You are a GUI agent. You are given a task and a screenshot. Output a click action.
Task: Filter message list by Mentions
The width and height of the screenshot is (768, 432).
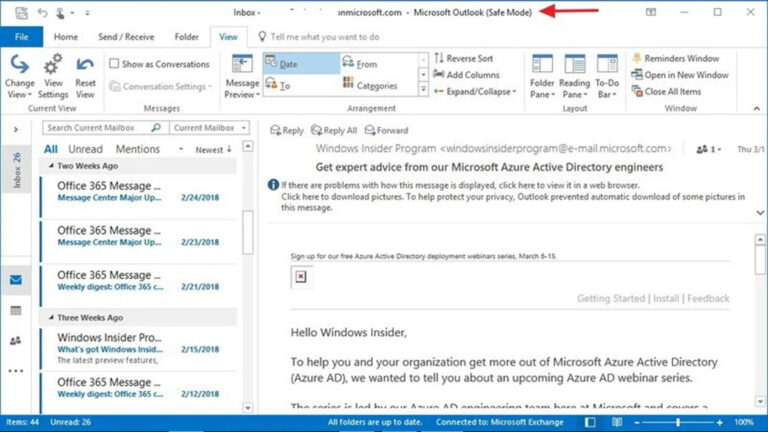pos(138,149)
